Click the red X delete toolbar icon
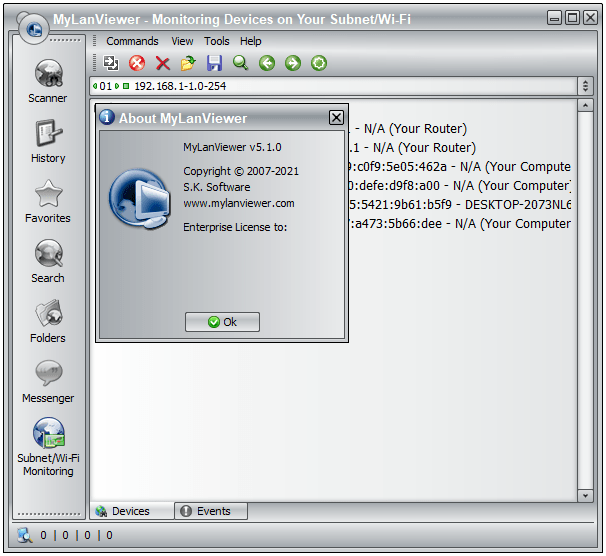Screen dimensions: 606x556 (x=163, y=63)
